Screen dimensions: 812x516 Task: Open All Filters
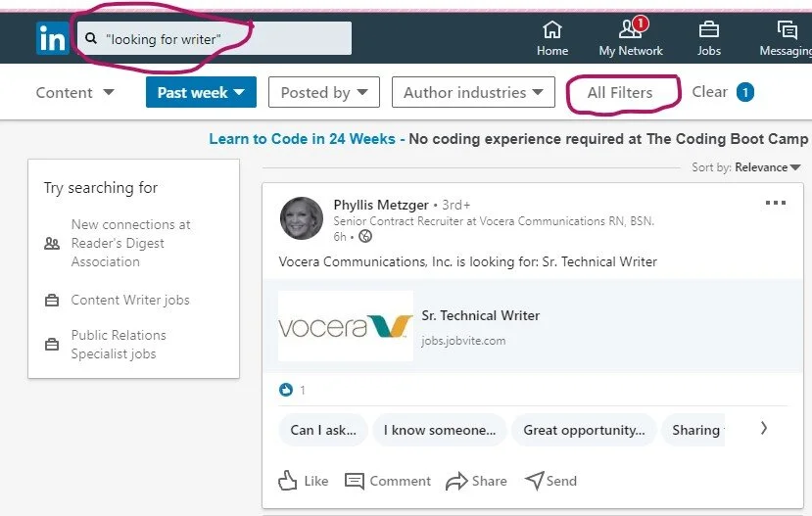pos(620,93)
